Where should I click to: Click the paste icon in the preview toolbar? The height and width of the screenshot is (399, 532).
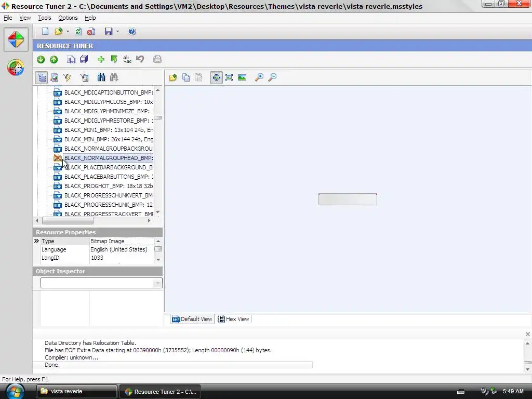click(199, 78)
